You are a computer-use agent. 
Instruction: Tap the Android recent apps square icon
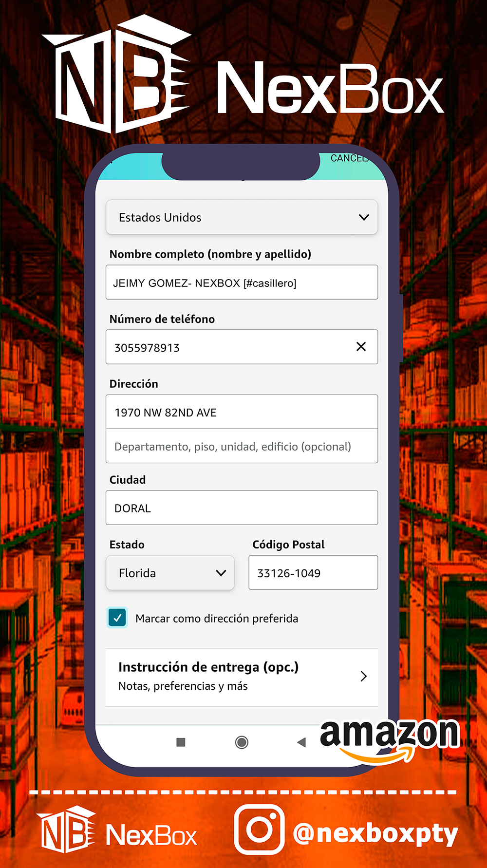point(181,742)
